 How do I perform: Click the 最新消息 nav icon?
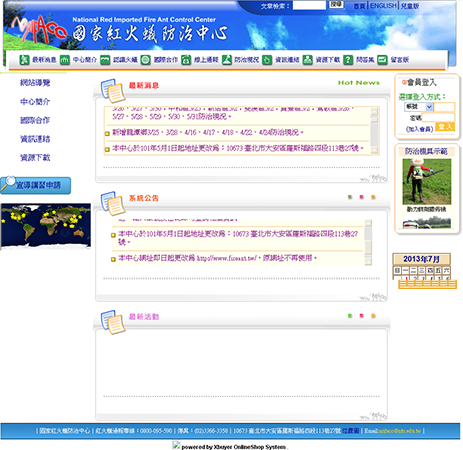[x=24, y=60]
